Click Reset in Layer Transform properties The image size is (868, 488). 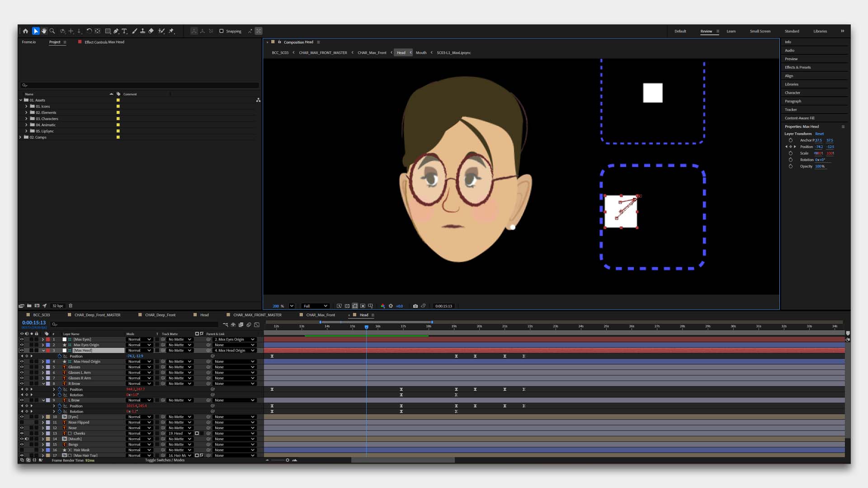[x=819, y=134]
